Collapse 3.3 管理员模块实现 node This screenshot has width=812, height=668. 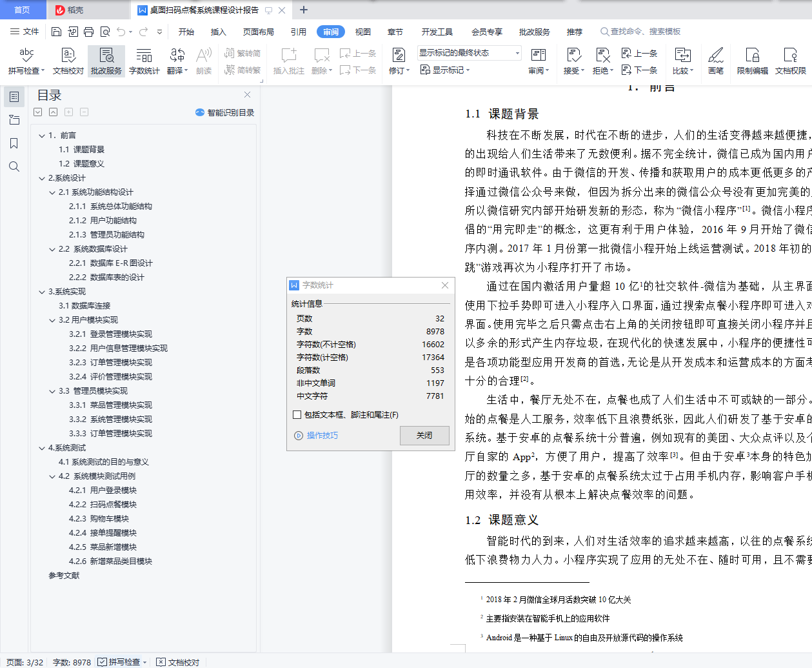pyautogui.click(x=52, y=391)
